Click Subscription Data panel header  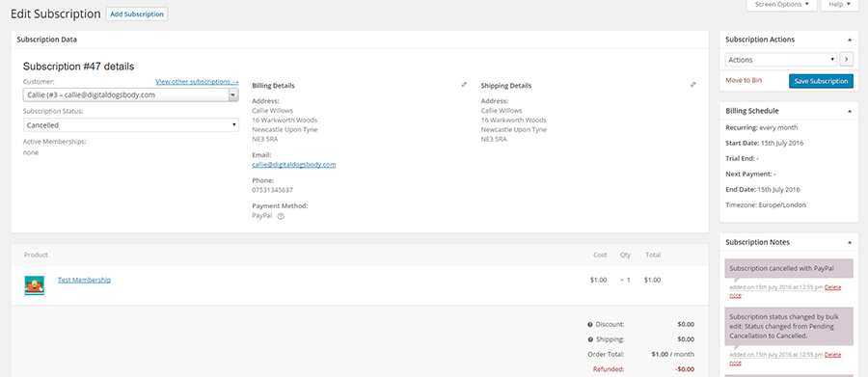point(360,40)
